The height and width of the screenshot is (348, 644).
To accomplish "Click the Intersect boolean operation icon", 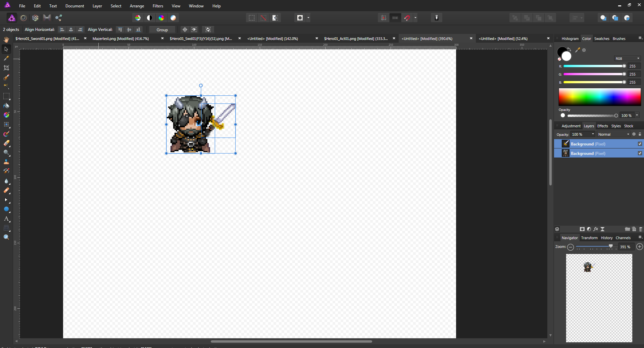I will coord(539,18).
